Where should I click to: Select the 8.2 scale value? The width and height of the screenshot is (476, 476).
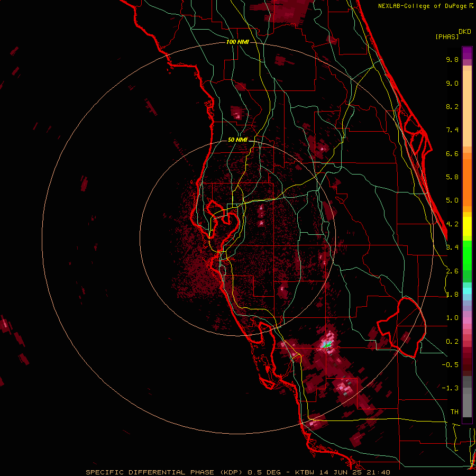click(452, 106)
